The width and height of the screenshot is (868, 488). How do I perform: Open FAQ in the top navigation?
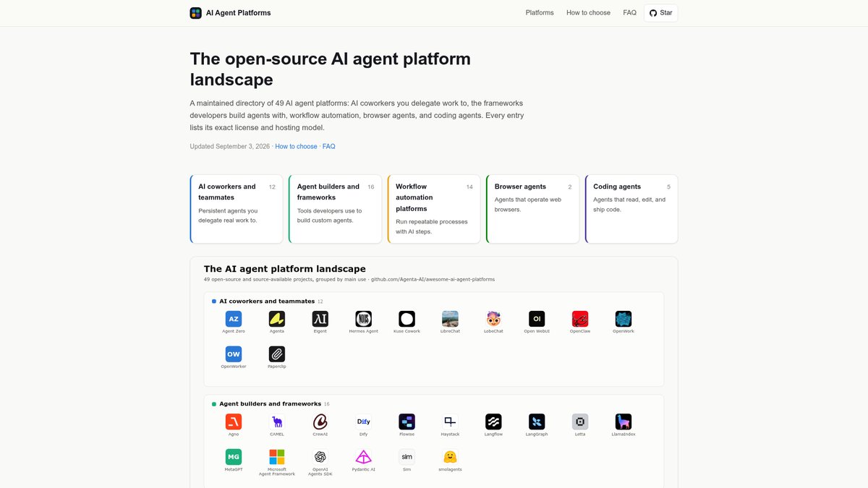tap(629, 13)
